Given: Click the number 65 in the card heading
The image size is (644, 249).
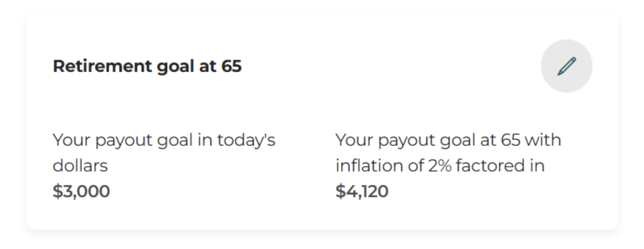Looking at the screenshot, I should (x=231, y=66).
